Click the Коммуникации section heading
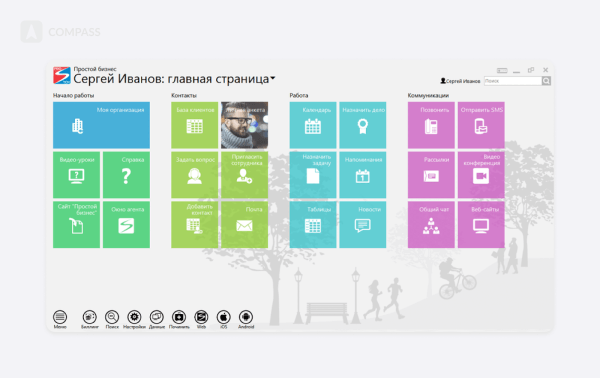This screenshot has width=600, height=378. click(x=428, y=95)
